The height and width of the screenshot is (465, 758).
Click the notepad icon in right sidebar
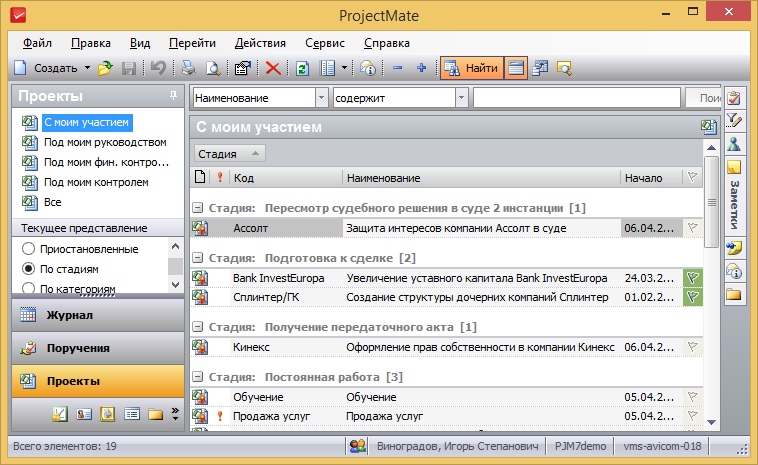click(734, 98)
